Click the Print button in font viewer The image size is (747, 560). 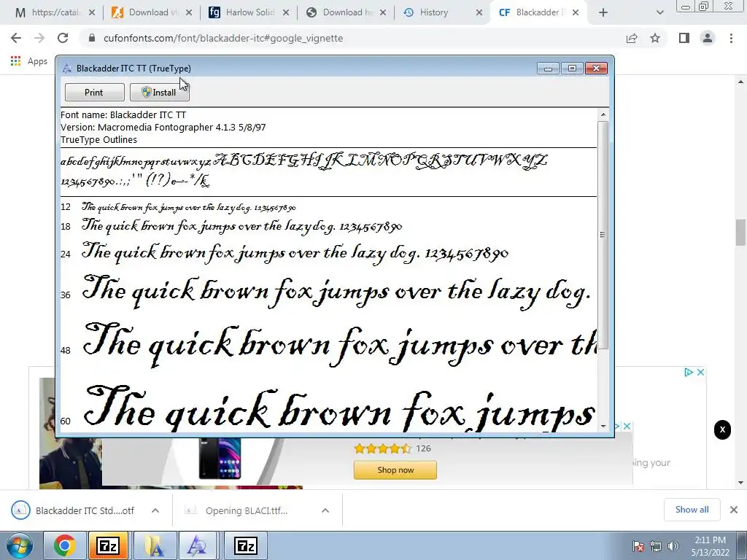[x=94, y=93]
